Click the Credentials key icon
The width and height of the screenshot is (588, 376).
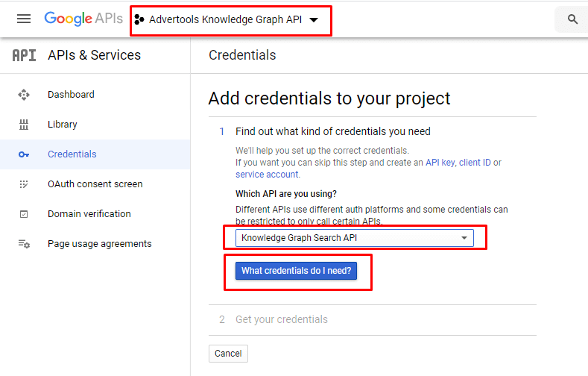(x=24, y=154)
